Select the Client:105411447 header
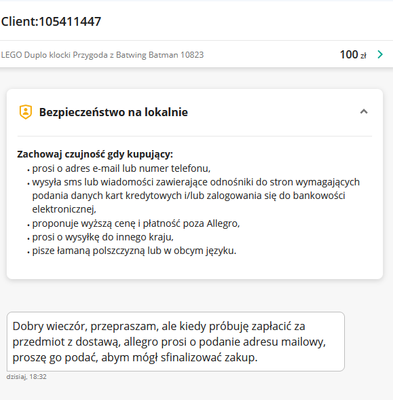Viewport: 393px width, 400px height. point(51,22)
